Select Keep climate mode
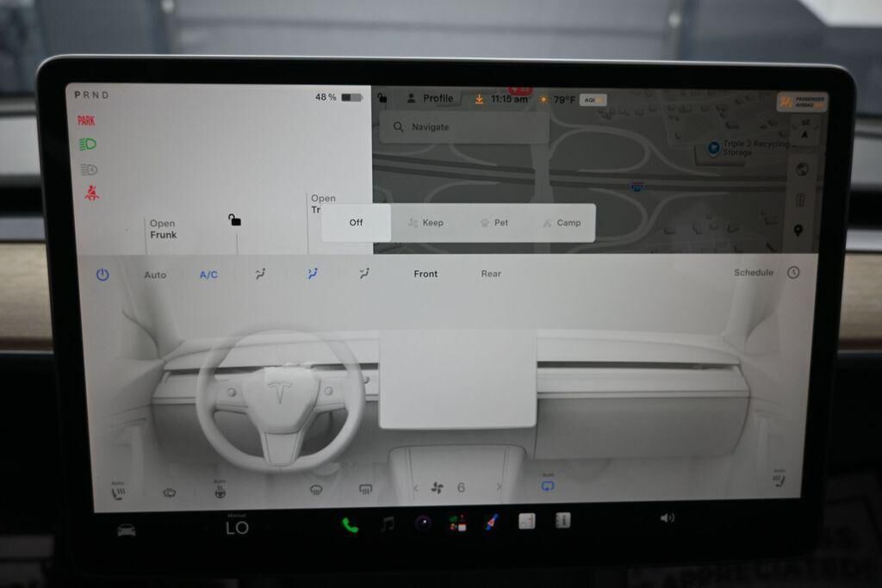 pos(425,223)
